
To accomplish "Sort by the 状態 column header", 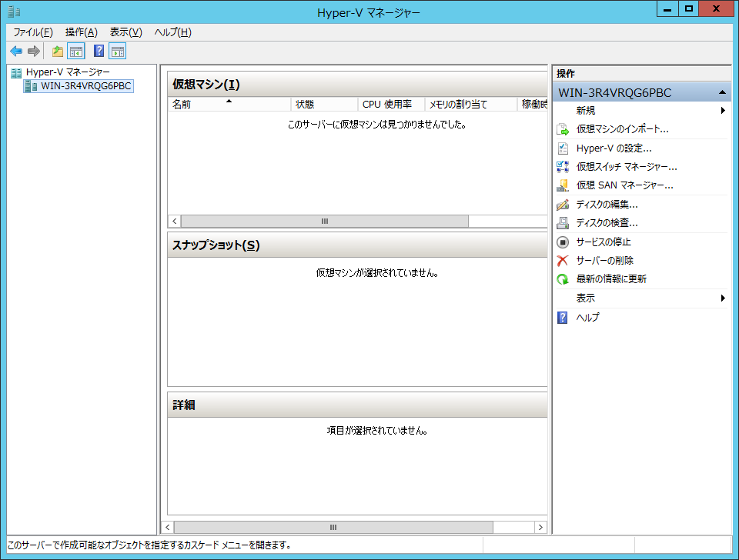I will (324, 105).
